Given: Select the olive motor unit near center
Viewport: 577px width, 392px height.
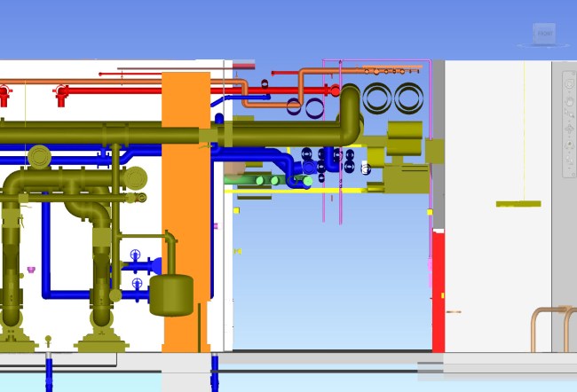Looking at the screenshot, I should click(404, 173).
